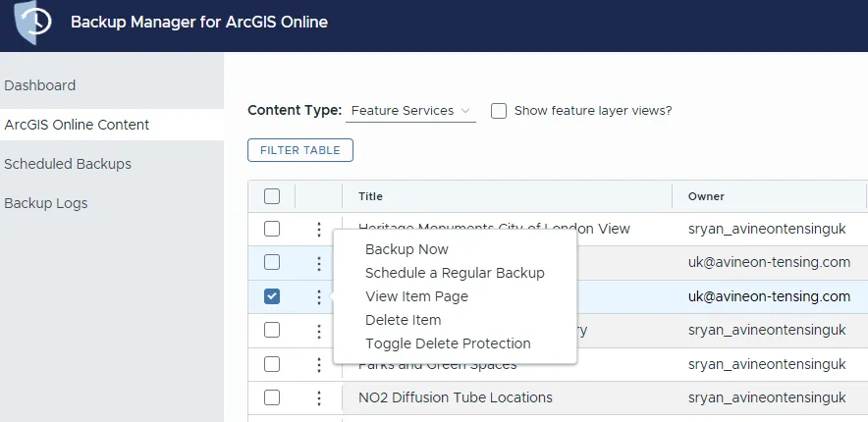Open kebab menu for Heritage Monuments row
Screen dimensions: 868x422
318,229
